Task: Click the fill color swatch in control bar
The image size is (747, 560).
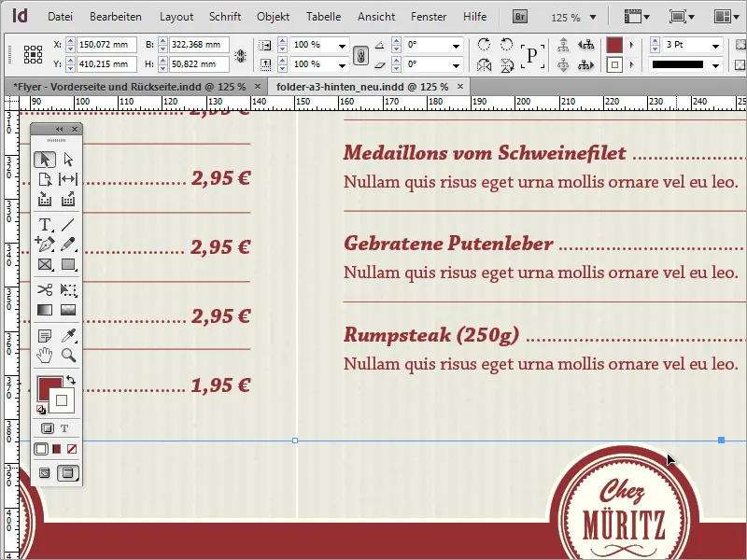Action: (614, 45)
